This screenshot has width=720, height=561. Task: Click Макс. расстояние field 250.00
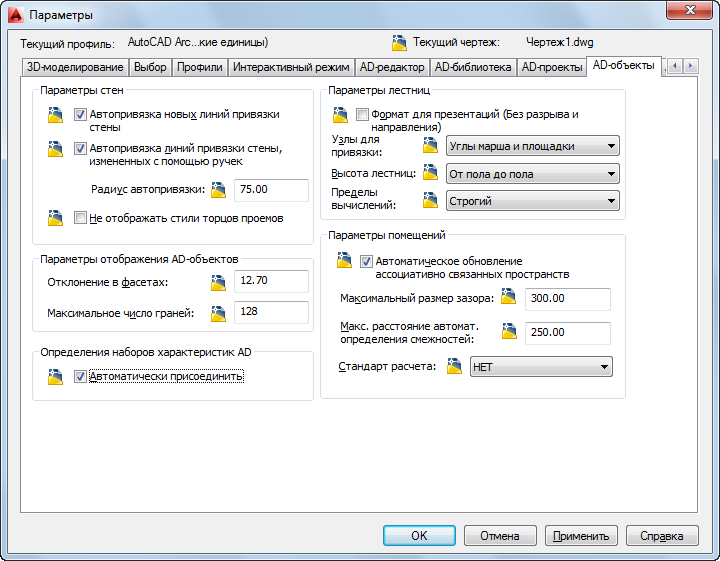[568, 333]
